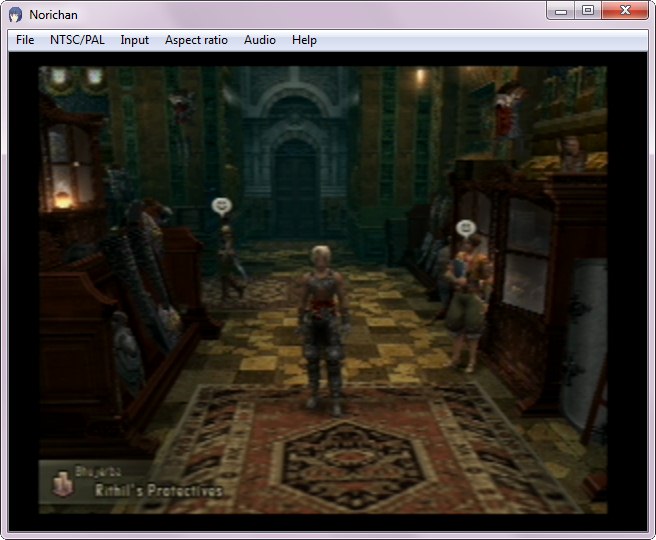Minimize the Norichan window
Image resolution: width=656 pixels, height=540 pixels.
[562, 11]
